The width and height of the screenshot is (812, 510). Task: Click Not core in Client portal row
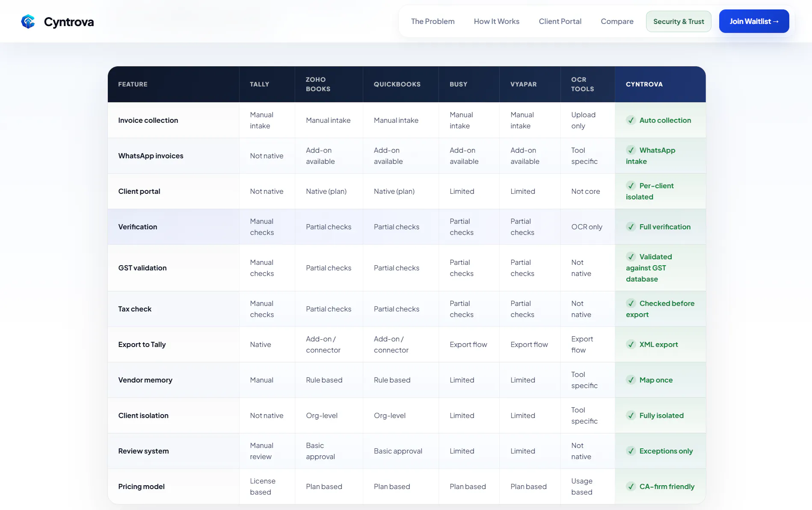[585, 191]
